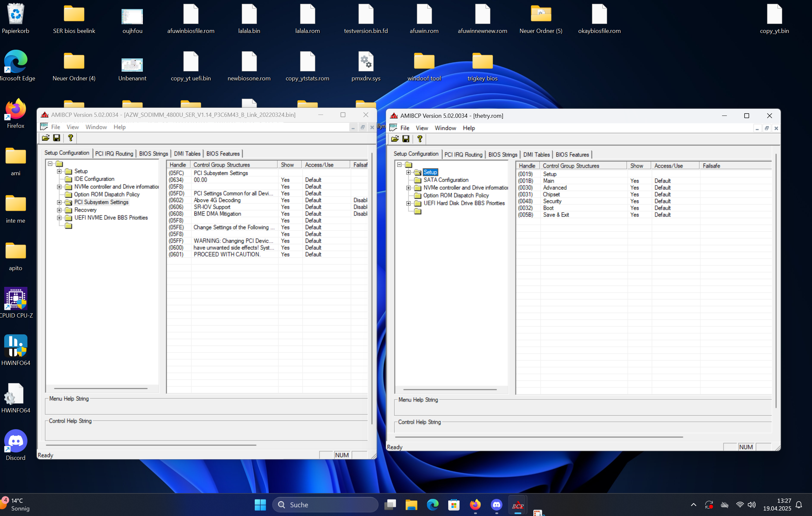The width and height of the screenshot is (812, 516).
Task: Select SATA Configuration in the right tree
Action: [446, 180]
